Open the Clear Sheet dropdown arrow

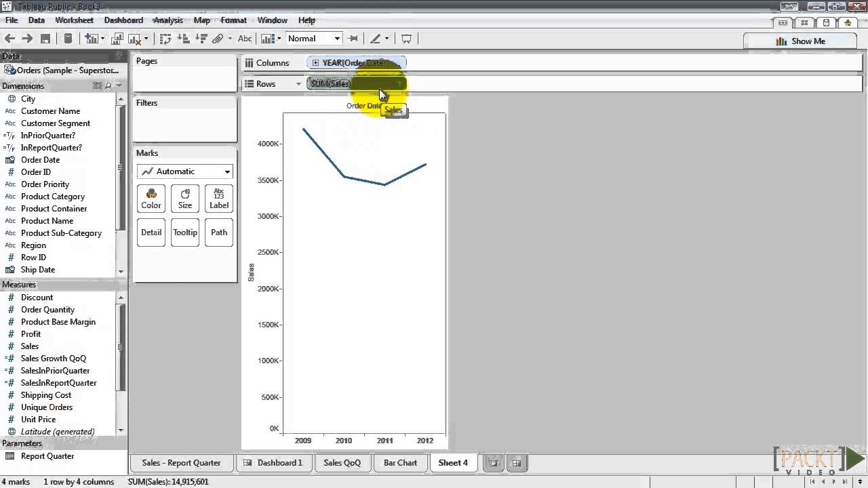click(x=146, y=39)
